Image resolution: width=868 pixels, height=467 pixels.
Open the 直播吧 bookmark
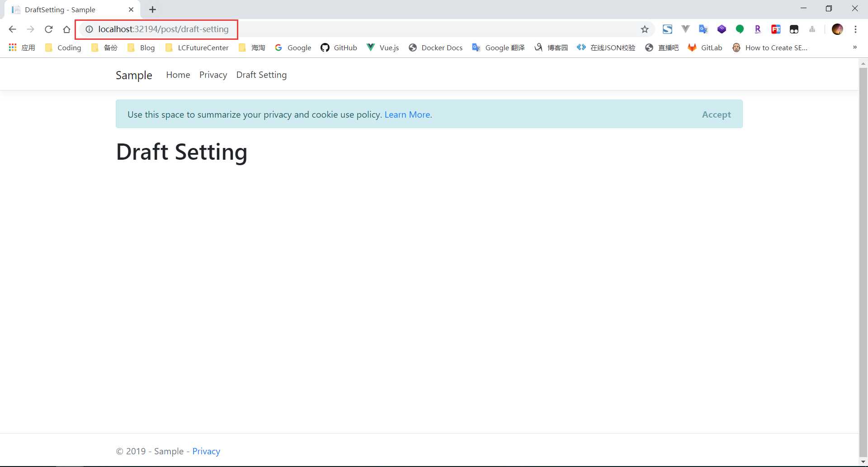[662, 48]
